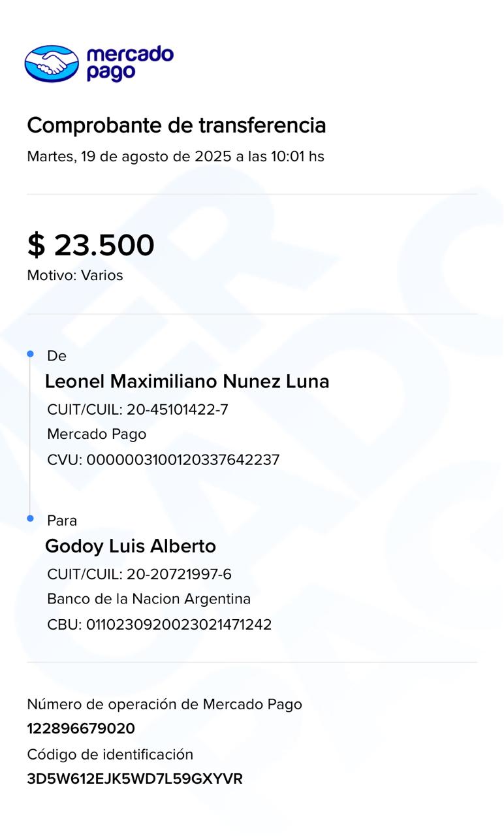Select the recipient CBU number
This screenshot has width=504, height=836.
pos(159,624)
